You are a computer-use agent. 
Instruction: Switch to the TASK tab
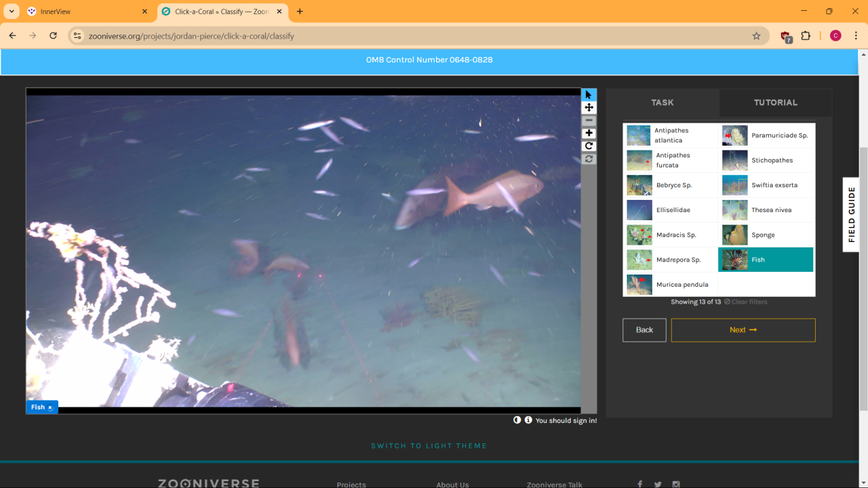click(663, 102)
